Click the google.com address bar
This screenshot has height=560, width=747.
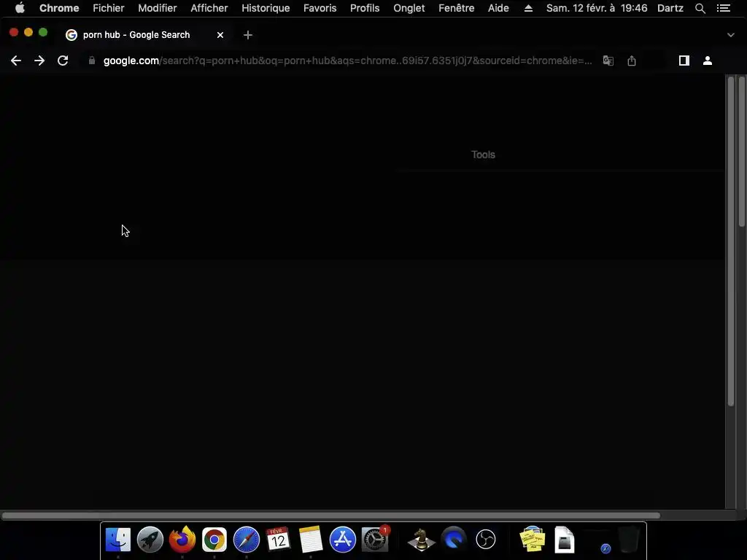[348, 61]
